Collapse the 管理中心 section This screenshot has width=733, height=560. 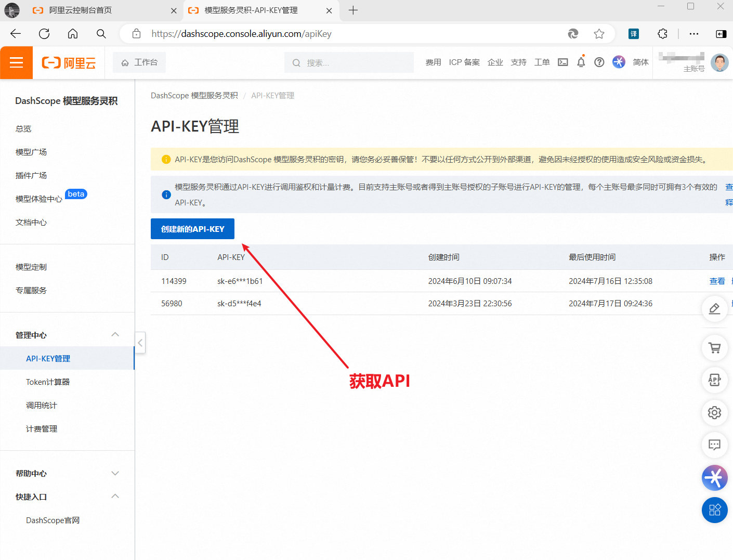pyautogui.click(x=115, y=334)
